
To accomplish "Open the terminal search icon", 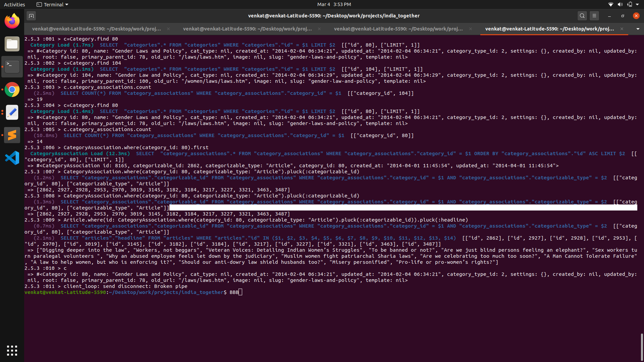I will (x=582, y=16).
